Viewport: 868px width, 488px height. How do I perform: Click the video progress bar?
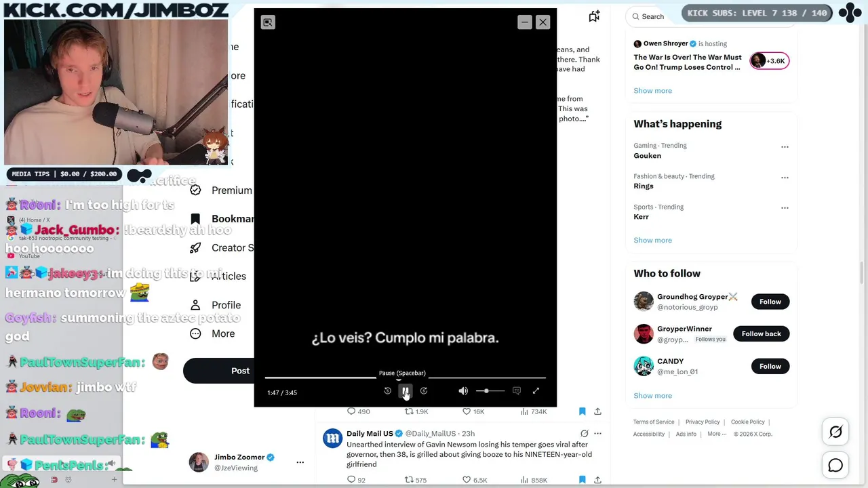pyautogui.click(x=406, y=378)
